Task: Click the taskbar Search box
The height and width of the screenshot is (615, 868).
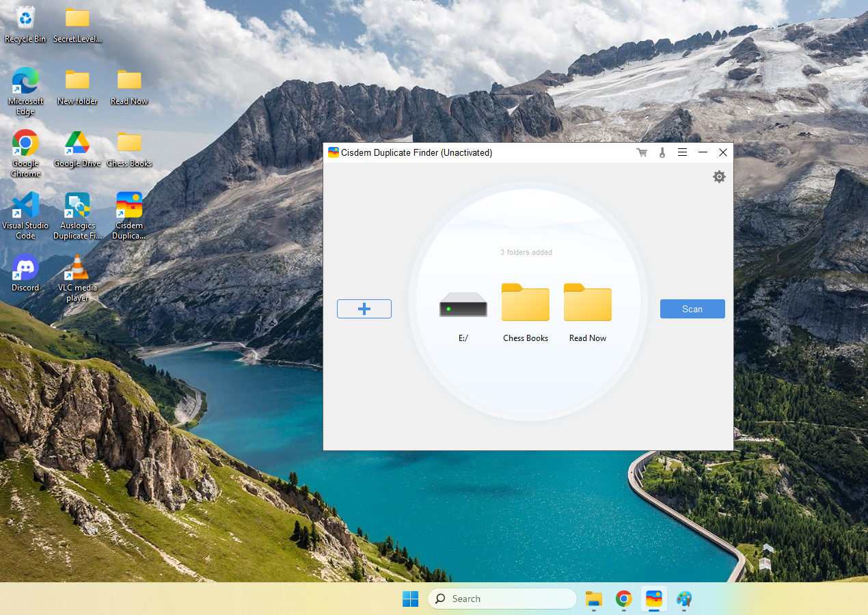Action: coord(502,599)
